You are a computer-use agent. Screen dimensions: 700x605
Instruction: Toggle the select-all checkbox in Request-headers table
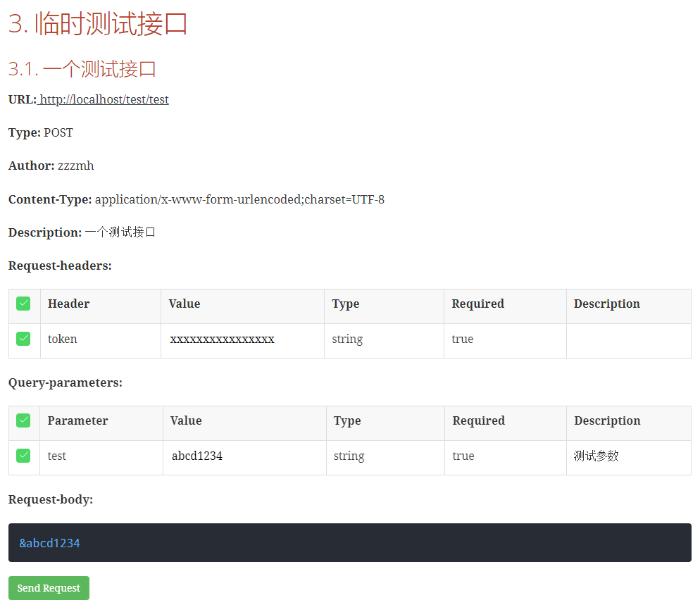pos(24,304)
